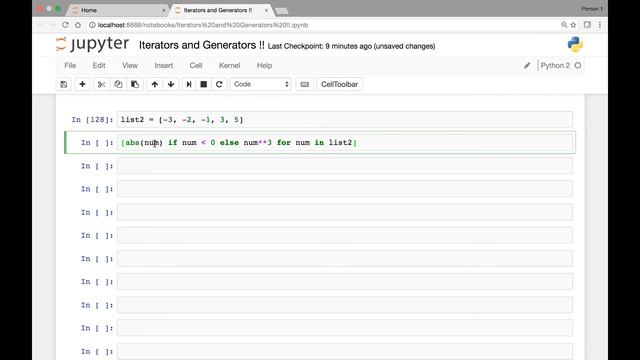Screen dimensions: 640x360
Task: Open the View menu
Action: [x=130, y=65]
